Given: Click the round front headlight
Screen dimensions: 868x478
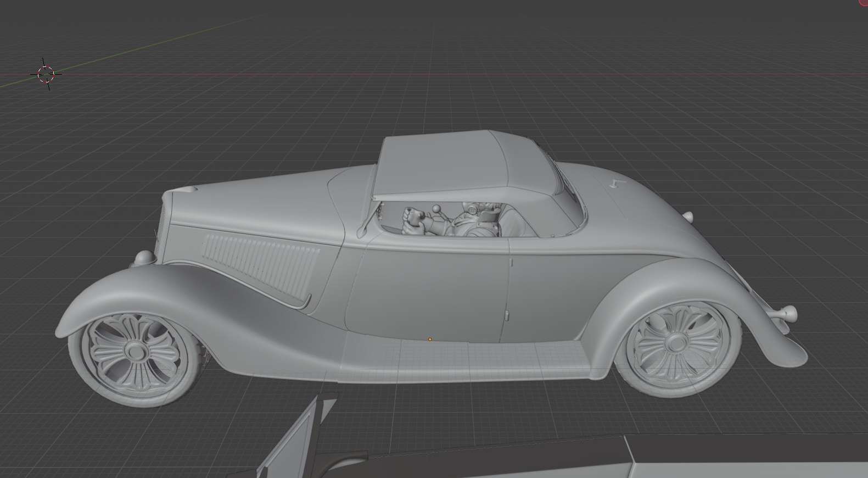Looking at the screenshot, I should [144, 257].
